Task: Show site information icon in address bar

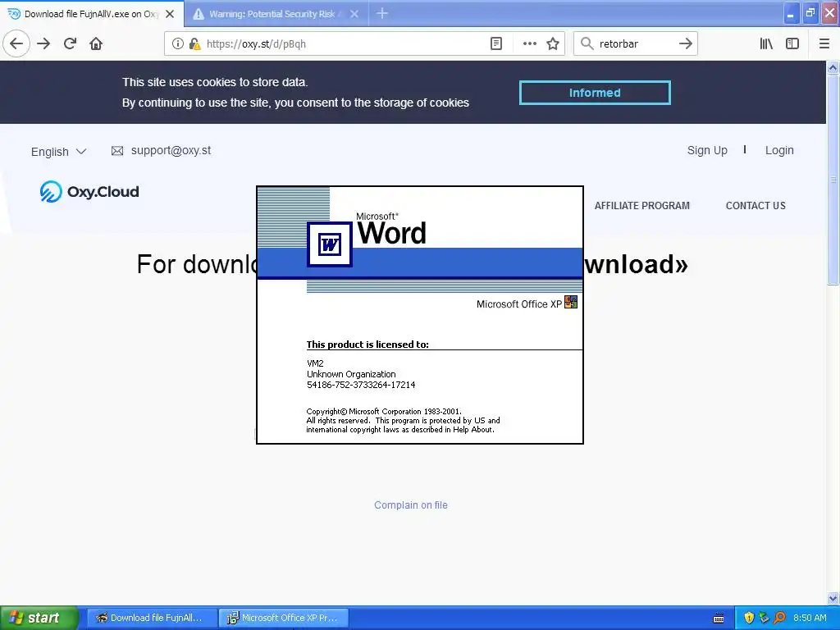Action: tap(178, 44)
